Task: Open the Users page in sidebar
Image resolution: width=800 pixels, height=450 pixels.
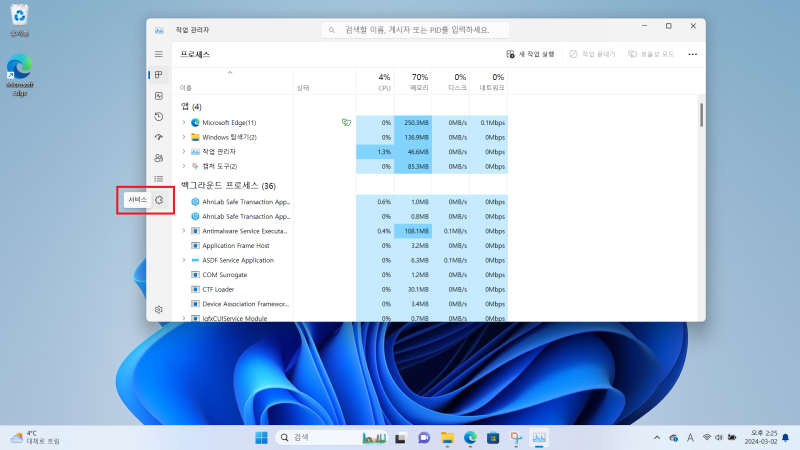Action: (159, 158)
